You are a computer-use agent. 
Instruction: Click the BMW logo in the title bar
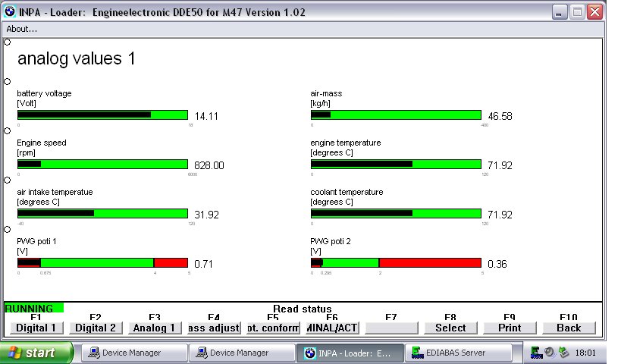[10, 12]
